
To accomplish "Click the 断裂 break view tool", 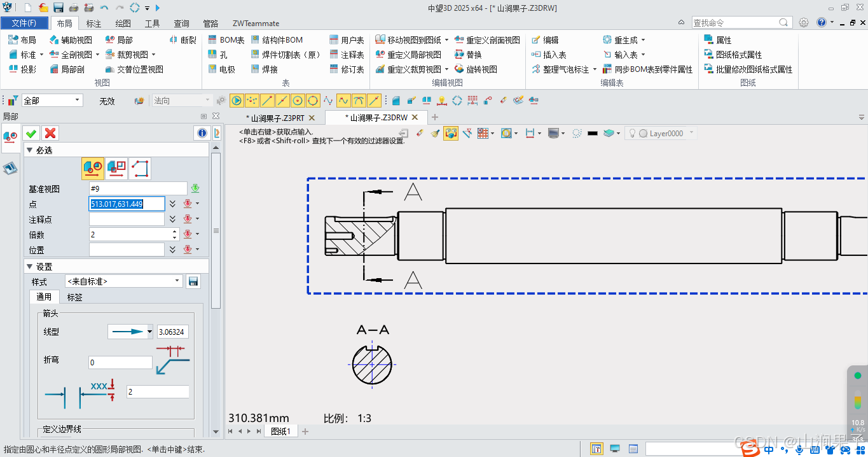I will [x=183, y=39].
